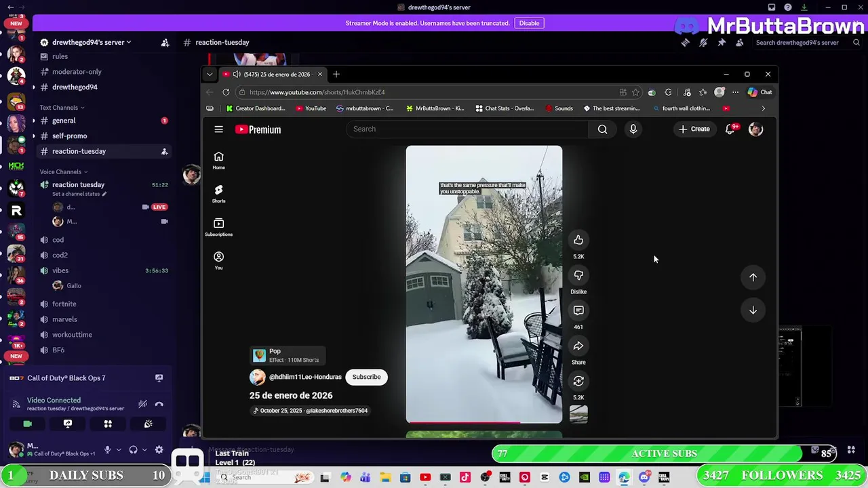The height and width of the screenshot is (488, 868).
Task: Mute the YouTube browser tab audio
Action: pyautogui.click(x=236, y=74)
